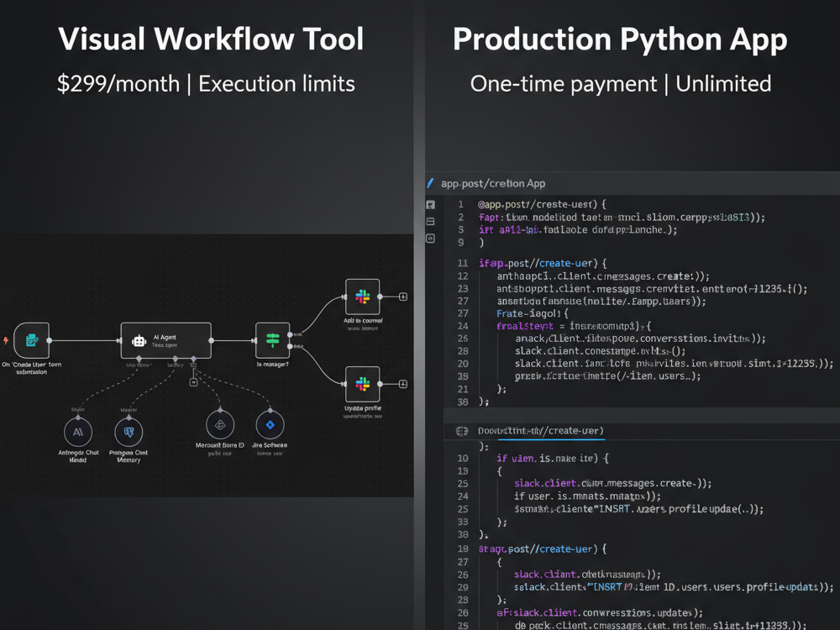The image size is (840, 630).
Task: Click the '$299/month | Execution limits' subtitle
Action: coord(206,84)
